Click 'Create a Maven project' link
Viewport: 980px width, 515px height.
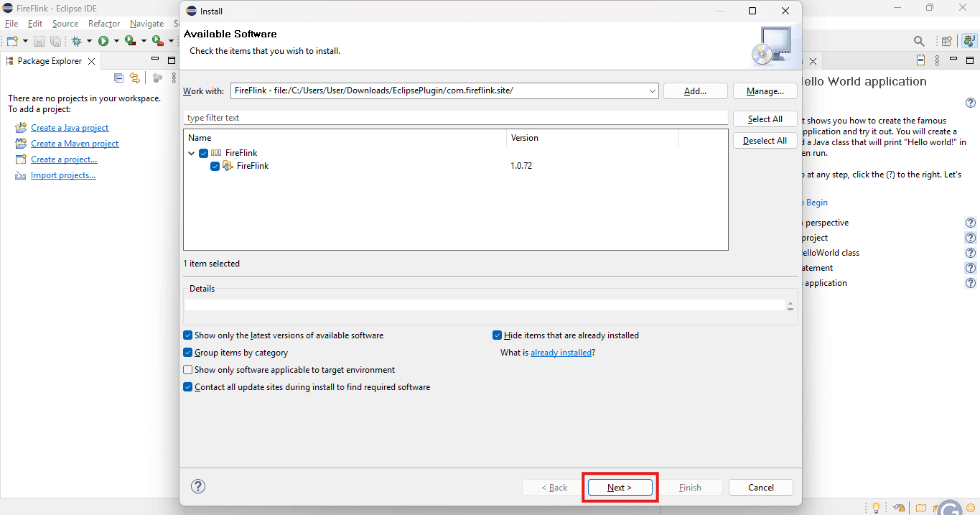(x=75, y=144)
